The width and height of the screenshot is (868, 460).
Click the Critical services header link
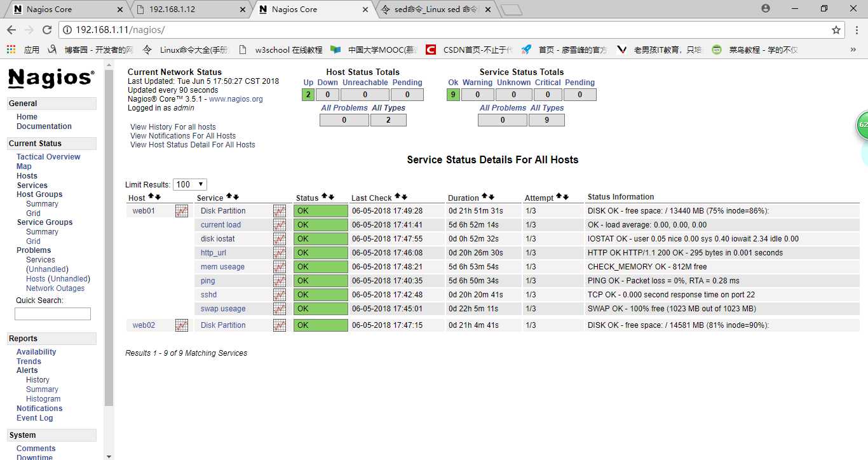coord(548,83)
